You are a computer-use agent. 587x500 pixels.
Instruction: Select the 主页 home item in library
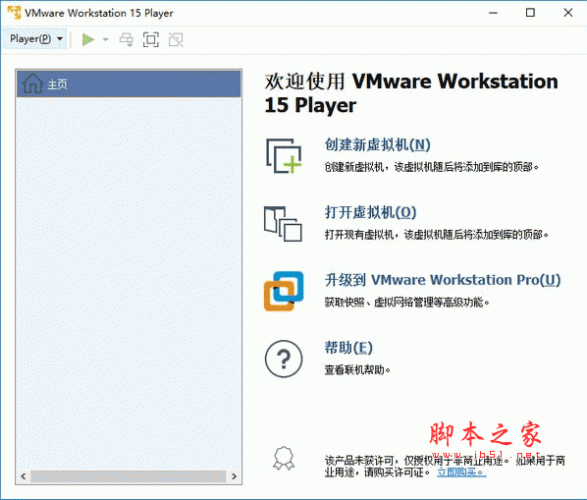pyautogui.click(x=129, y=84)
